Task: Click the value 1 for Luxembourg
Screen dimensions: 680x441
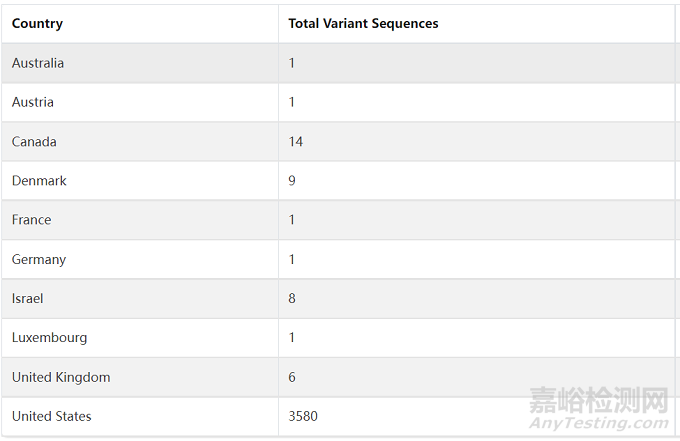Action: tap(292, 337)
